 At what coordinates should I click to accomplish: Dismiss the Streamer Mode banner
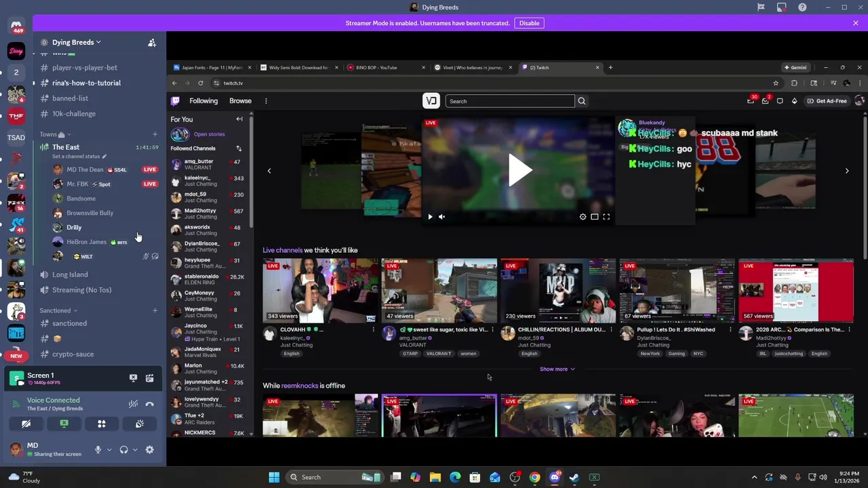[855, 23]
